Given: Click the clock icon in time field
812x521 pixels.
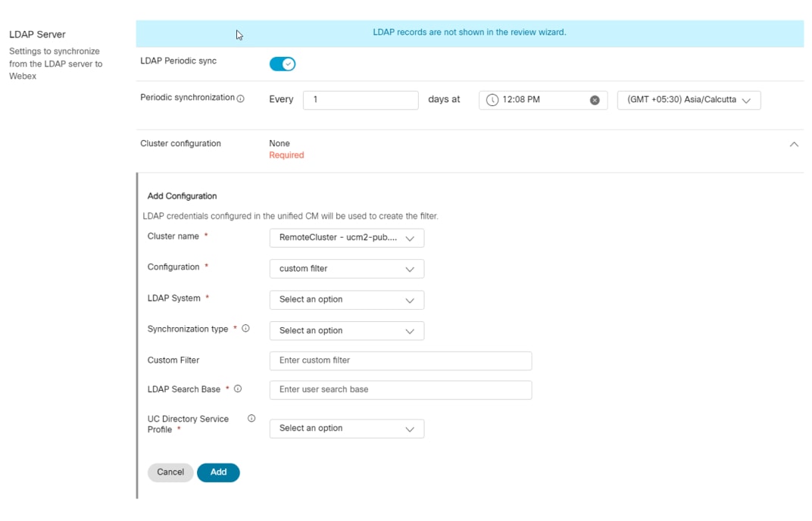Looking at the screenshot, I should coord(492,100).
